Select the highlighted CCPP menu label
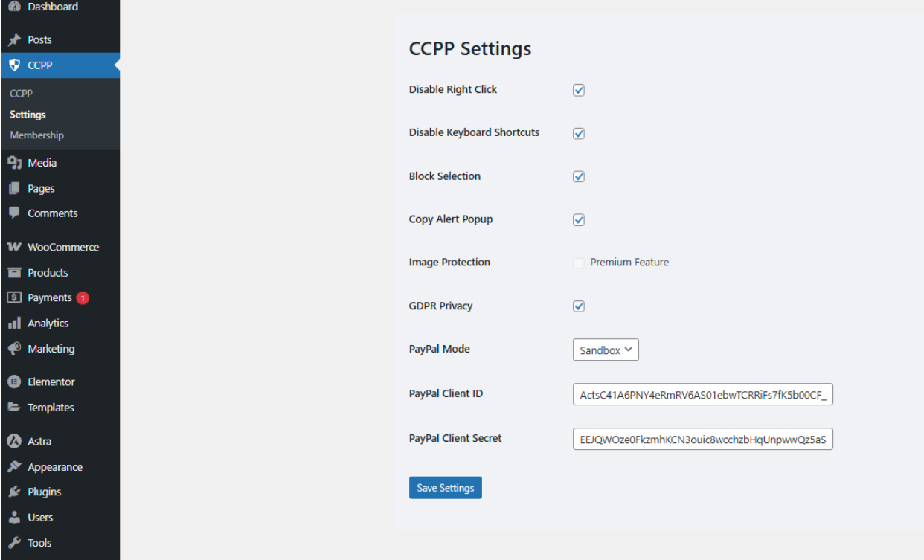 click(x=40, y=65)
